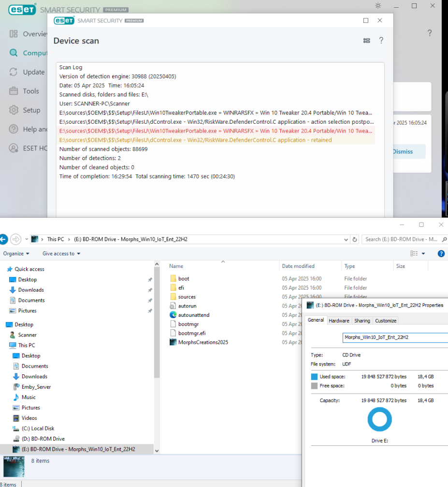This screenshot has height=487, width=448.
Task: Open Videos folder in navigation pane
Action: pos(29,418)
